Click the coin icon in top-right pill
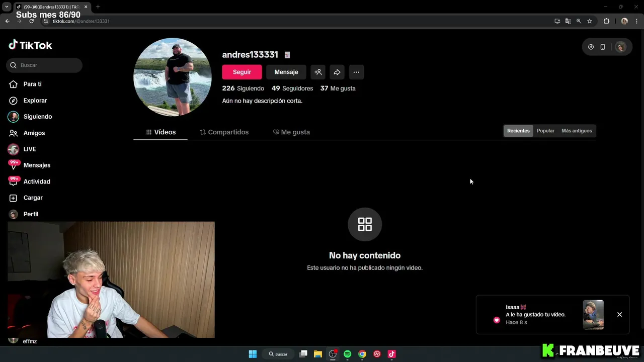This screenshot has height=362, width=644. coord(591,47)
